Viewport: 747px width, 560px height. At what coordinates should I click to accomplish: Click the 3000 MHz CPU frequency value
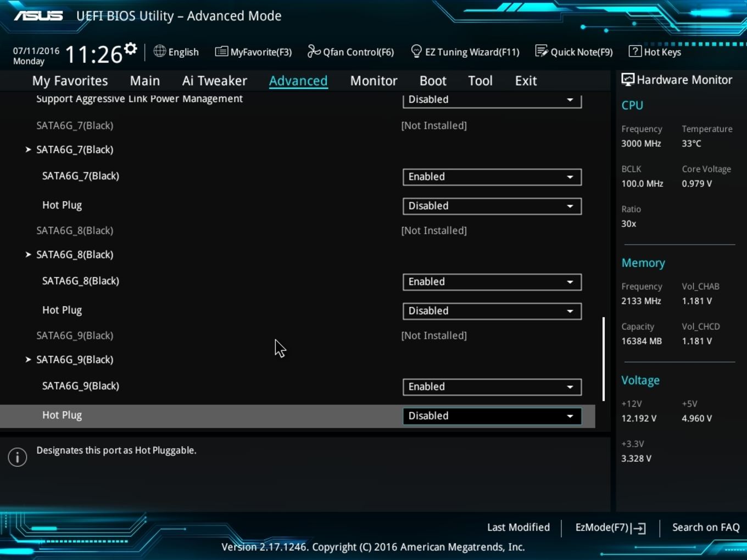pyautogui.click(x=641, y=143)
